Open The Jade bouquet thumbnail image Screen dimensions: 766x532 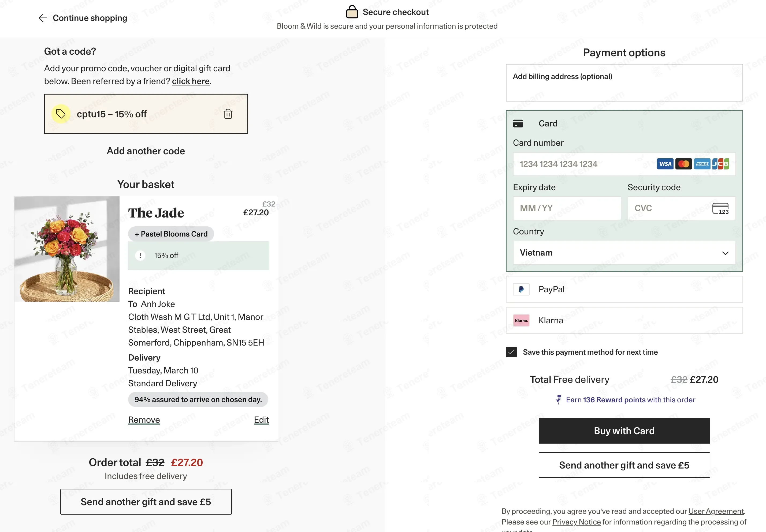(x=67, y=249)
